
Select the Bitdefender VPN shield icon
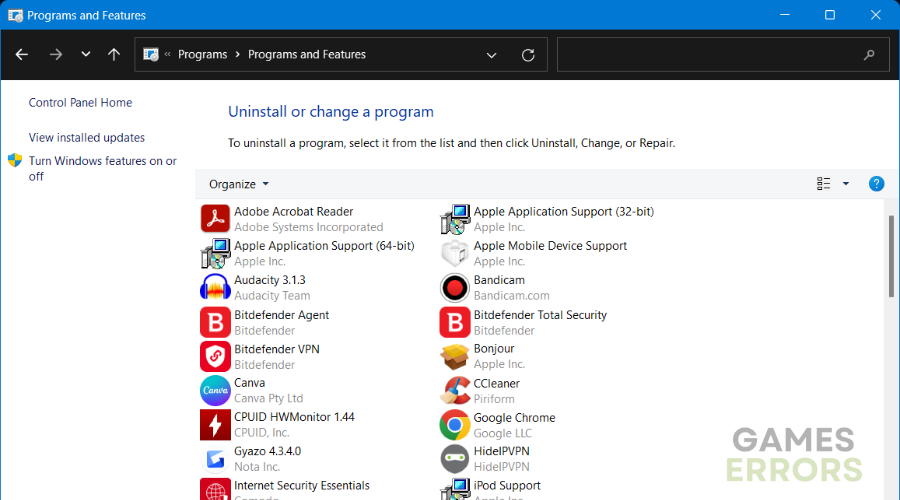pyautogui.click(x=215, y=357)
